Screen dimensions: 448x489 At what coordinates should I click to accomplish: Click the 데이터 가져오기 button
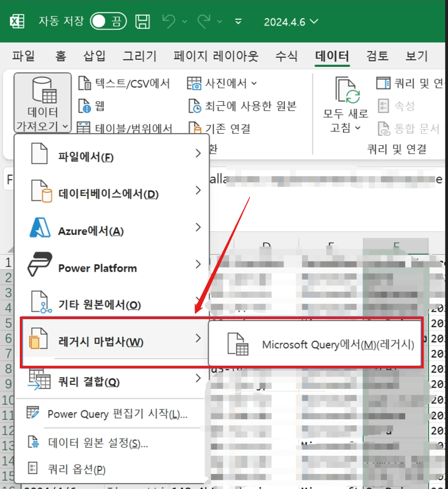point(42,103)
